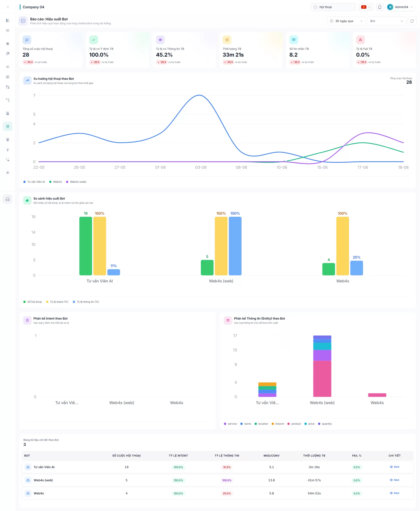Select the highlighted report icon in the sidebar
The image size is (420, 511).
[x=8, y=126]
